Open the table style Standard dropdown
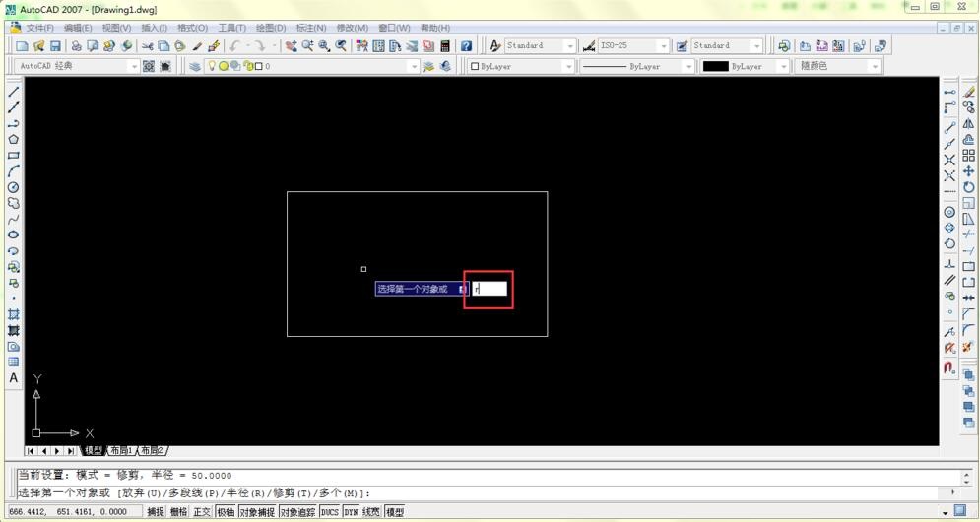Screen dimensions: 980x522 tap(756, 45)
